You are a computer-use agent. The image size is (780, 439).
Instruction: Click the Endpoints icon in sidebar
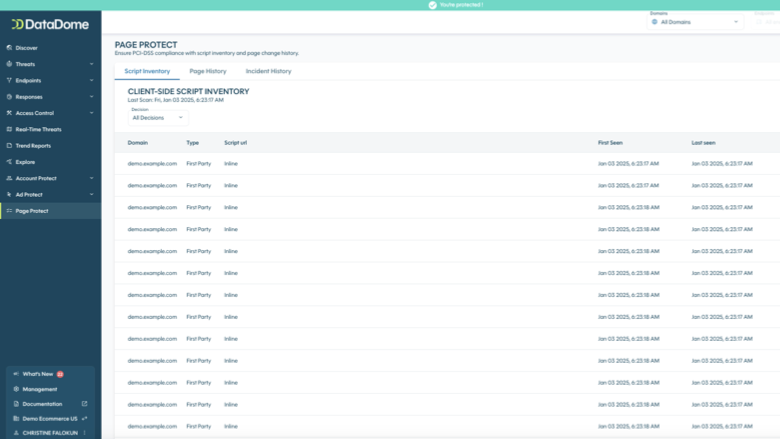pos(9,80)
